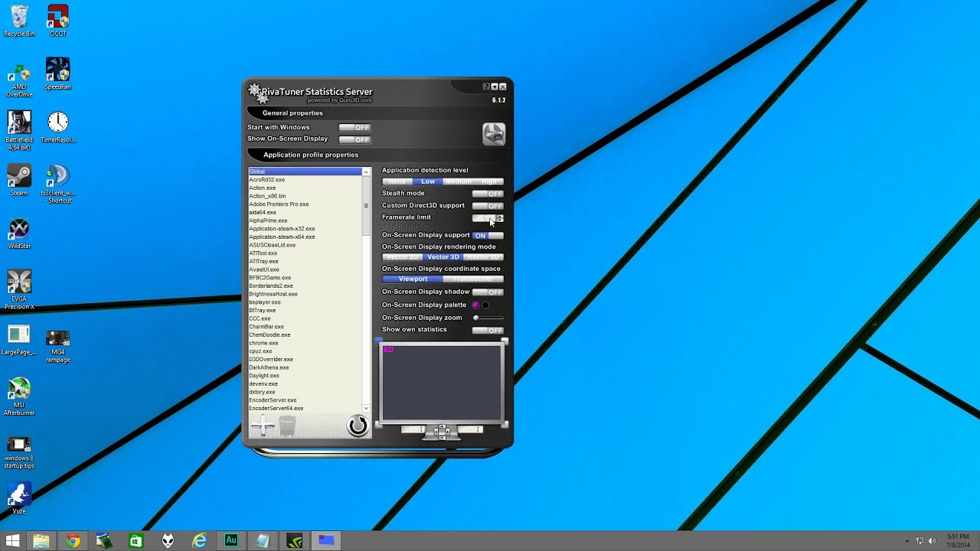
Task: Open the RivaTuner setup wrench icon
Action: coord(494,134)
